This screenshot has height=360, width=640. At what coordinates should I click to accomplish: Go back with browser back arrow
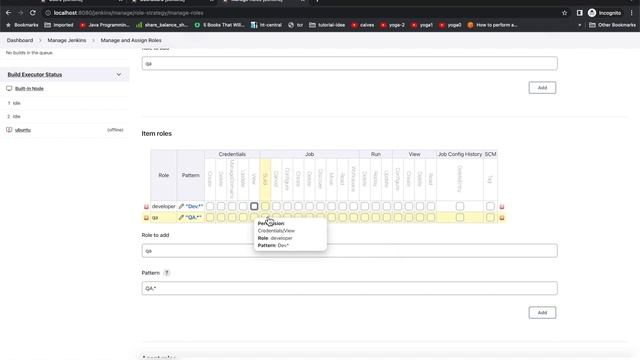coord(9,13)
